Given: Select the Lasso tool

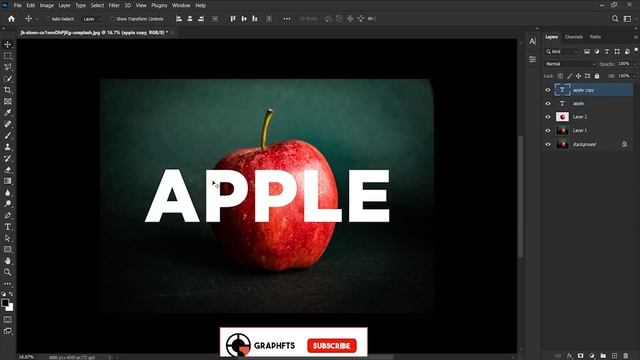Looking at the screenshot, I should (7, 67).
